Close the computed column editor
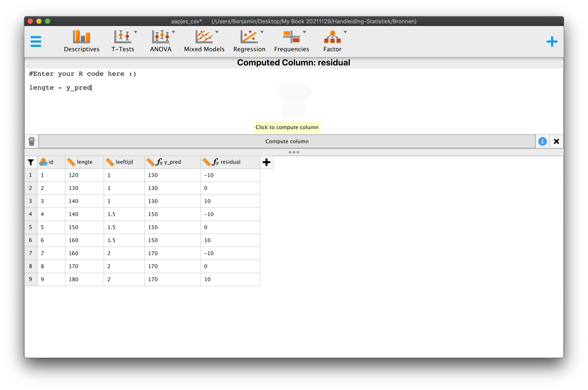 [x=556, y=141]
